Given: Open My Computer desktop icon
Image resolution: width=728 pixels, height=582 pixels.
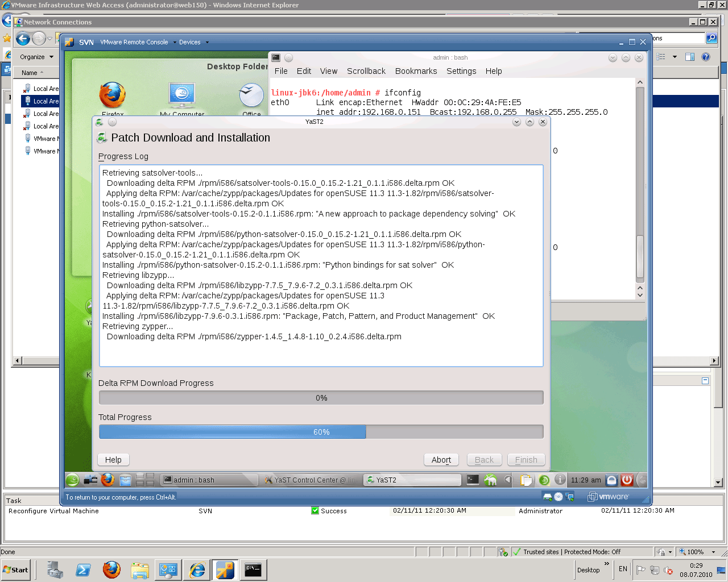Looking at the screenshot, I should click(x=182, y=95).
